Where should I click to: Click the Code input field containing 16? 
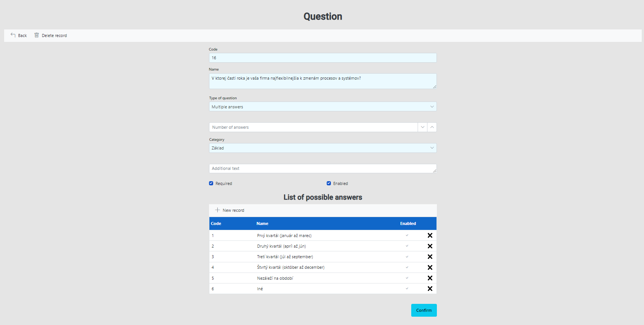[323, 58]
